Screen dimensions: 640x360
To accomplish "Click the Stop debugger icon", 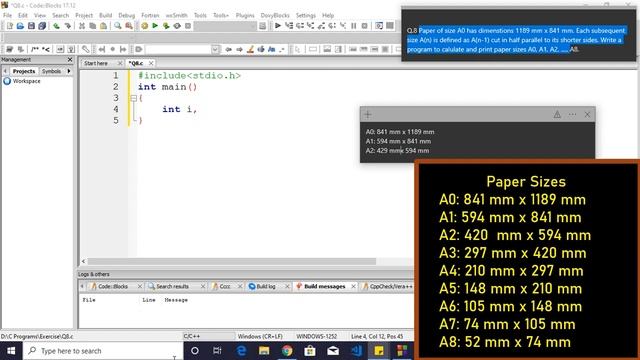I will [x=364, y=26].
